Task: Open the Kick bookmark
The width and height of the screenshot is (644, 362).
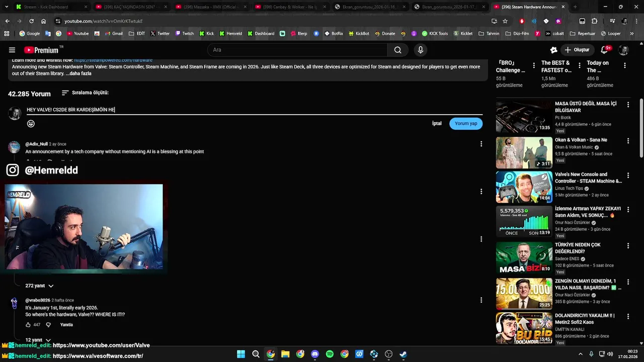Action: [206, 34]
